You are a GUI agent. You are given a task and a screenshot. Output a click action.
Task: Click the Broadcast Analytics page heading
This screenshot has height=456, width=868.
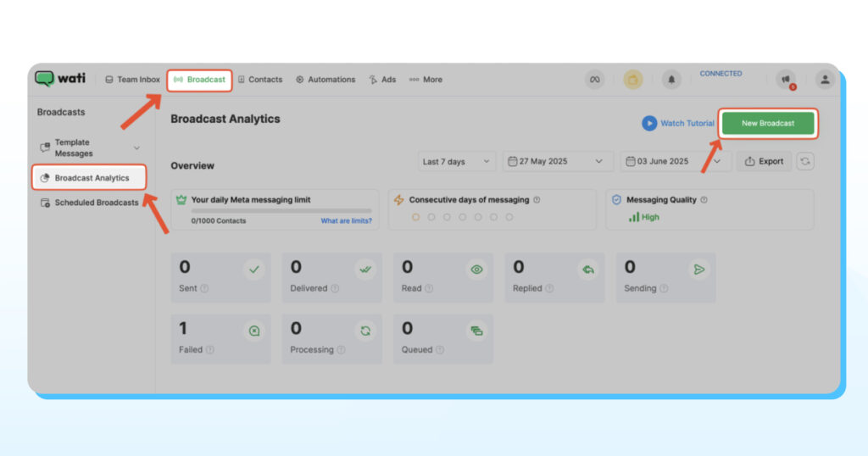225,119
